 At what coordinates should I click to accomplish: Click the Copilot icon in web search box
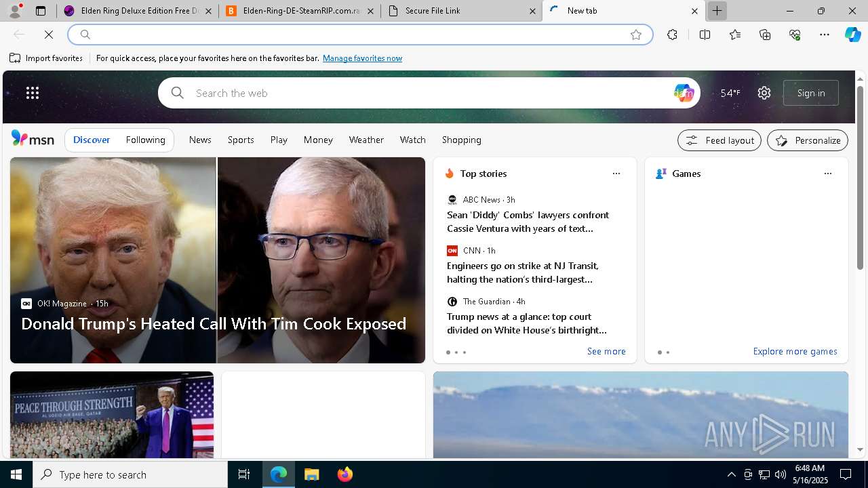(684, 93)
